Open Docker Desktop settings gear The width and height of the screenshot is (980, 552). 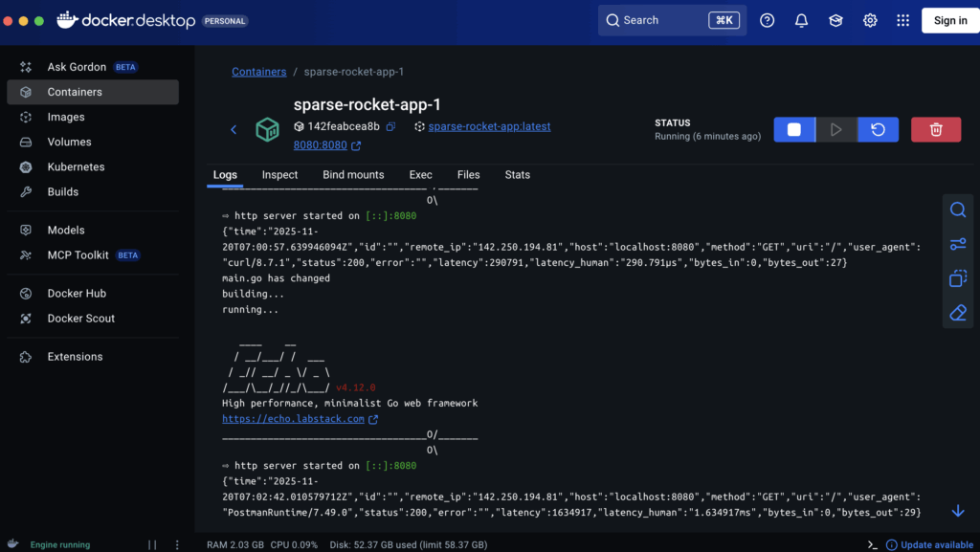pos(870,20)
